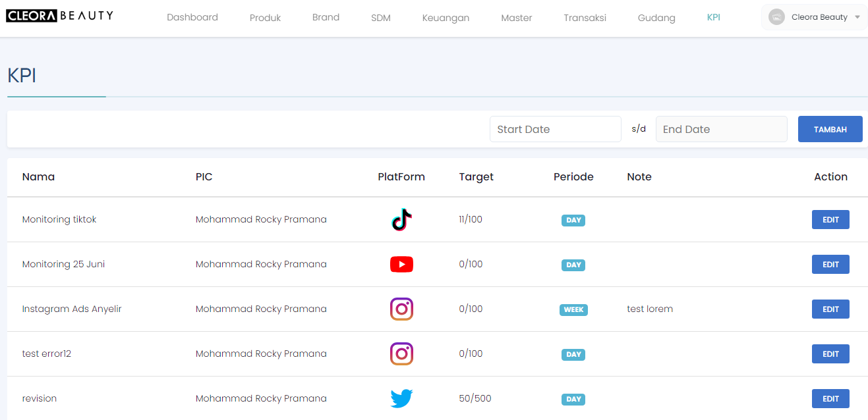This screenshot has width=868, height=420.
Task: Edit the Monitoring tiktok KPI entry
Action: [x=830, y=220]
